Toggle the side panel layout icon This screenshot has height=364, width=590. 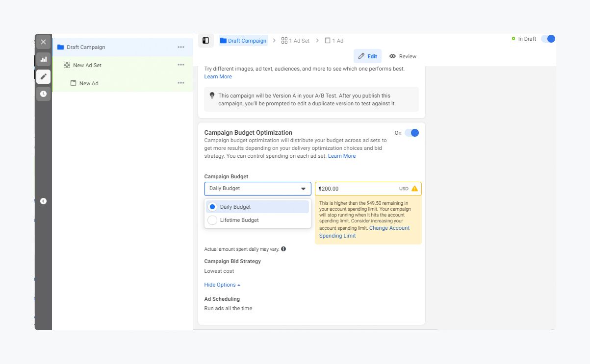coord(206,41)
